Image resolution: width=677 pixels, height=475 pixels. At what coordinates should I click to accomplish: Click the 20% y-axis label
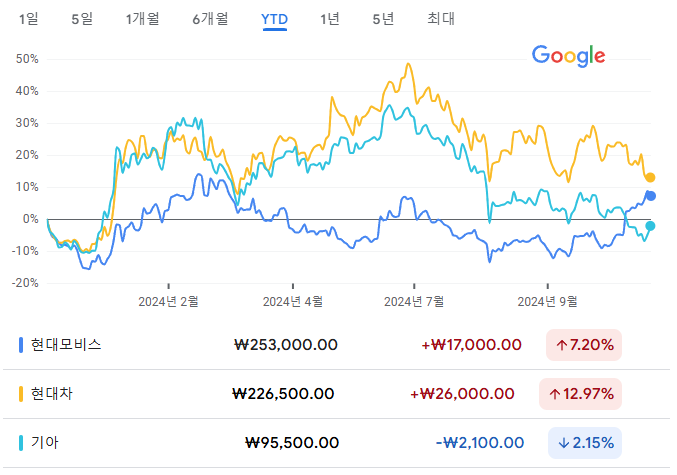pyautogui.click(x=27, y=155)
